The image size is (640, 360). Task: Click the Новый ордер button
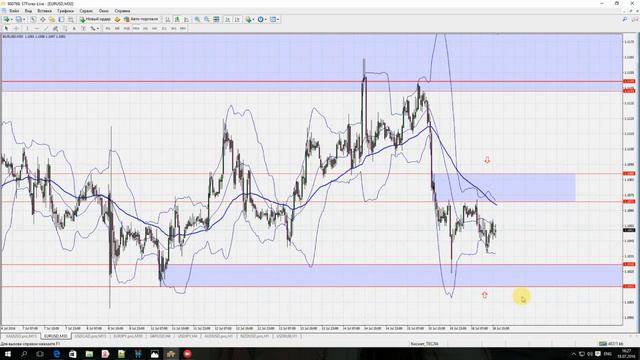coord(95,19)
